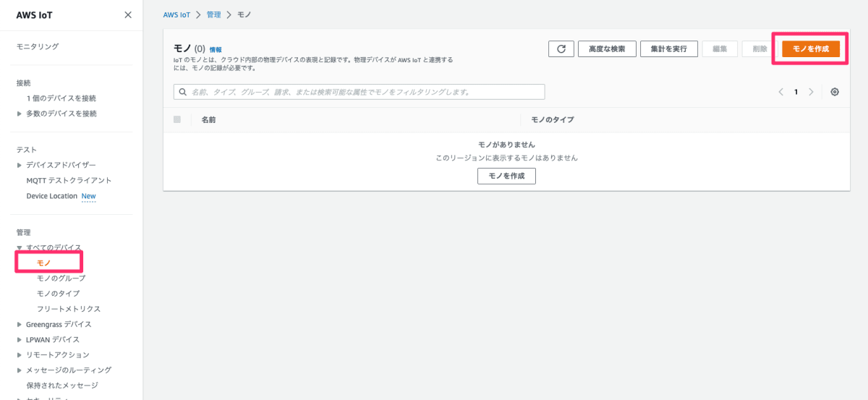Open モニタリング in sidebar

click(38, 46)
